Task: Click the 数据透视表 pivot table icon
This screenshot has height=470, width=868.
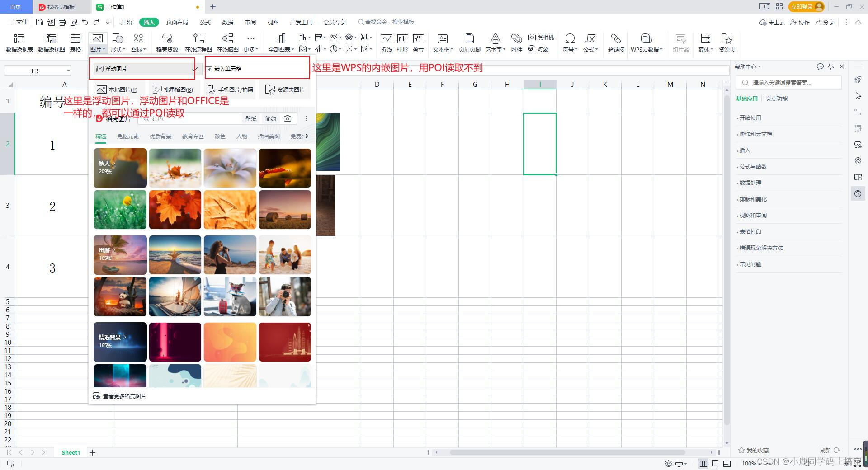Action: coord(18,42)
